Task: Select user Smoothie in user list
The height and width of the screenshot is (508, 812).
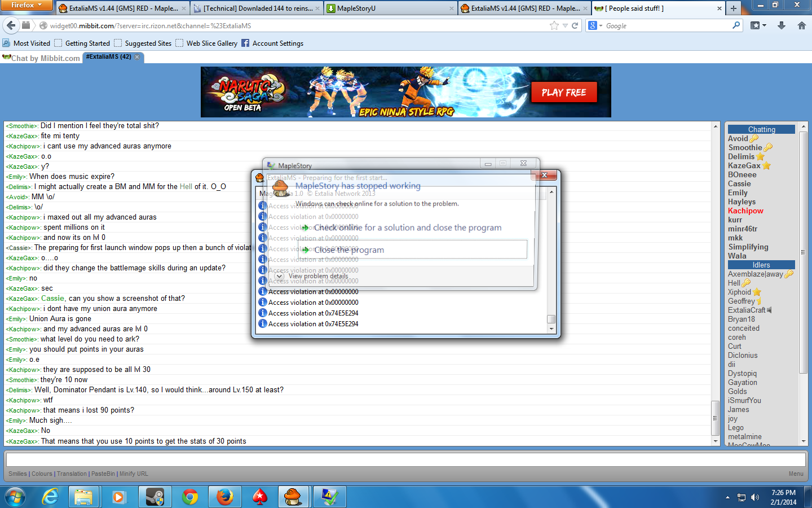Action: tap(745, 147)
